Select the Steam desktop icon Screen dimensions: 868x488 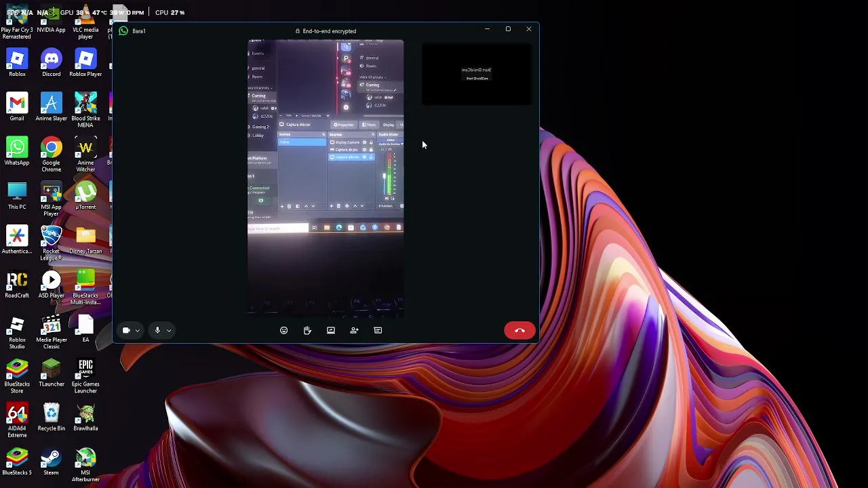click(51, 461)
